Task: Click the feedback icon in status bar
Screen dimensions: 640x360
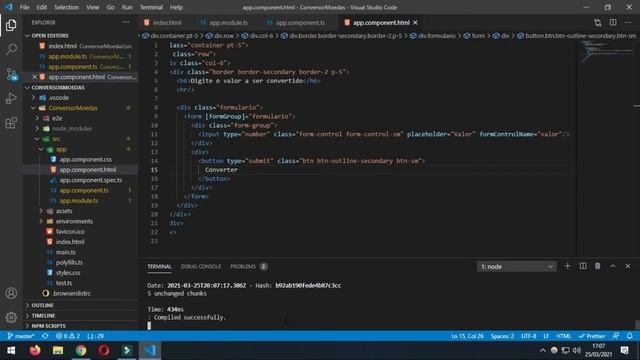Action: [x=616, y=336]
